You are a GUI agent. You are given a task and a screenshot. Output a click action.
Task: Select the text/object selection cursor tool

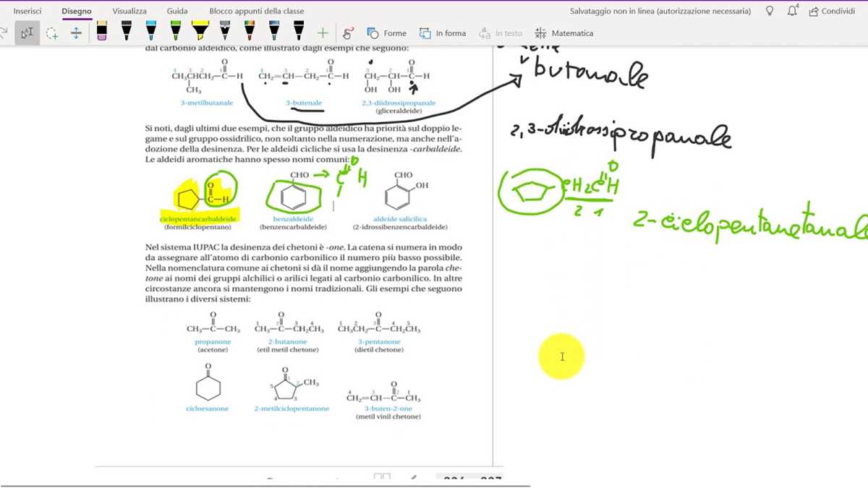pos(27,33)
